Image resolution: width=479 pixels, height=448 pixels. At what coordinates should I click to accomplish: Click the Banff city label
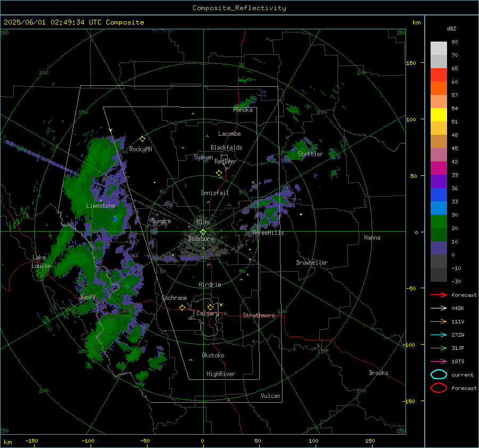[x=88, y=297]
